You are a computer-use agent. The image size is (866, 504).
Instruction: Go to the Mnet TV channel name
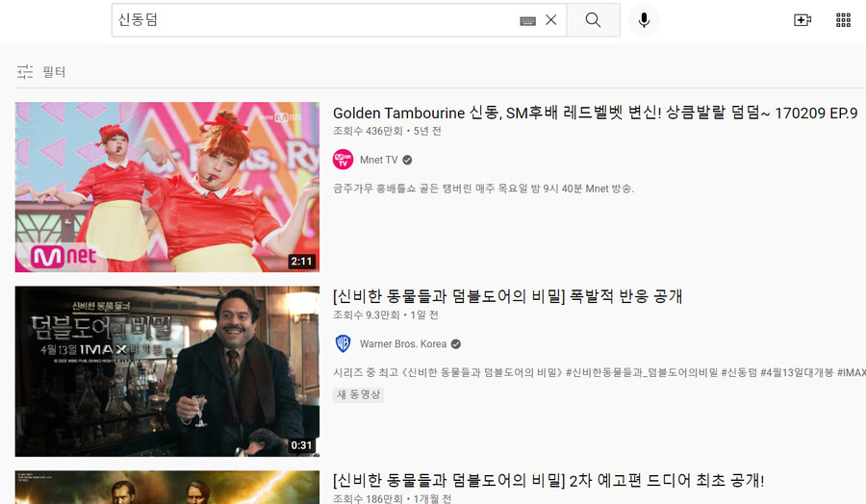(x=378, y=160)
